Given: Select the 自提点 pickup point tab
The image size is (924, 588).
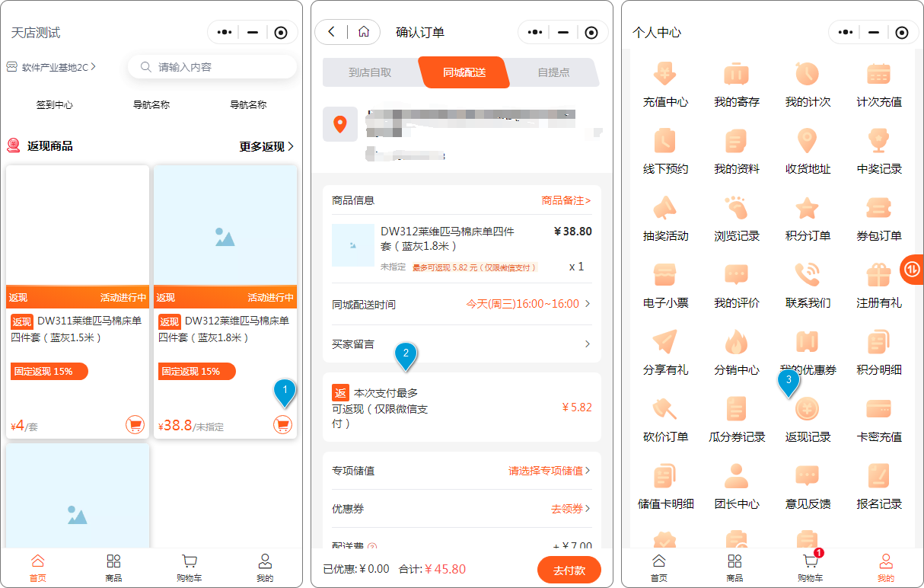Looking at the screenshot, I should [553, 72].
